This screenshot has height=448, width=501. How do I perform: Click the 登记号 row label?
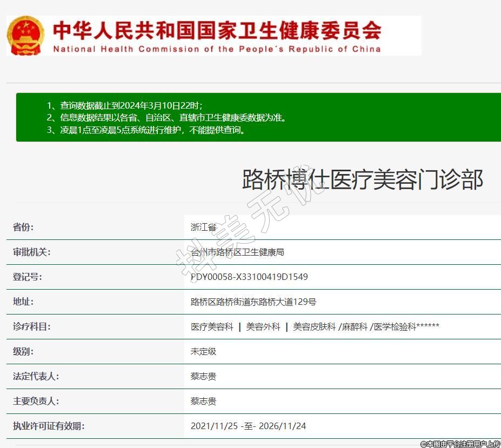(27, 277)
